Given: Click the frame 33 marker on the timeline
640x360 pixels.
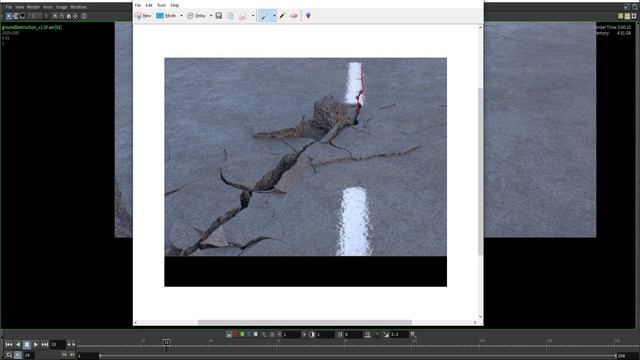Looking at the screenshot, I should (x=167, y=342).
